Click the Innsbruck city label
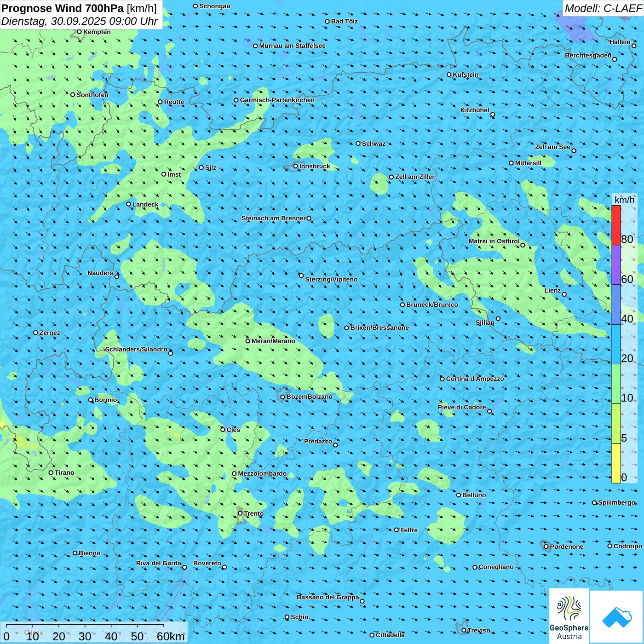 (315, 166)
